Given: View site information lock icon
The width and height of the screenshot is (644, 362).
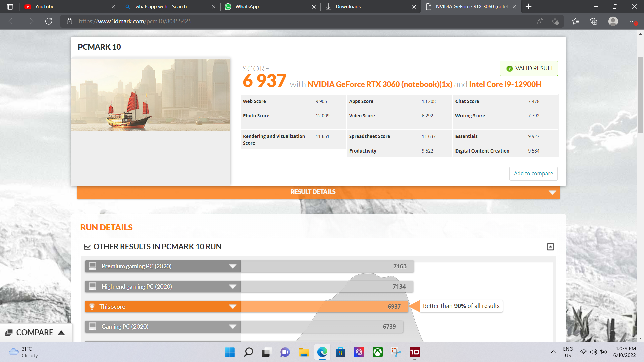Looking at the screenshot, I should click(69, 21).
